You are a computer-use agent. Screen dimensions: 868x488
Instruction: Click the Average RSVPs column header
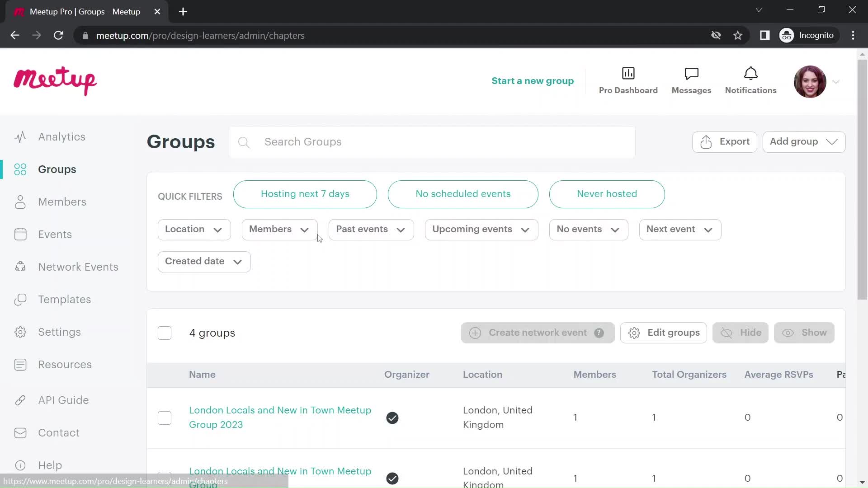coord(778,375)
